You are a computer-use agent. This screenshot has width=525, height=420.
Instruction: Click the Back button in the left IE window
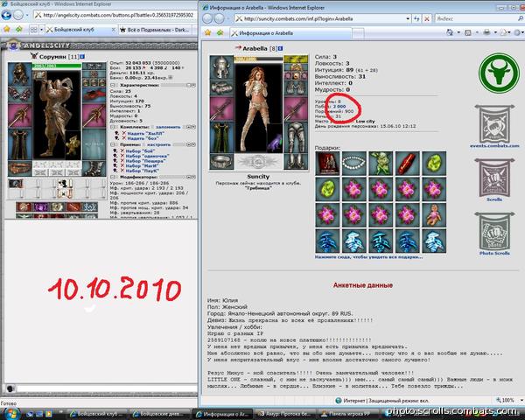6,15
